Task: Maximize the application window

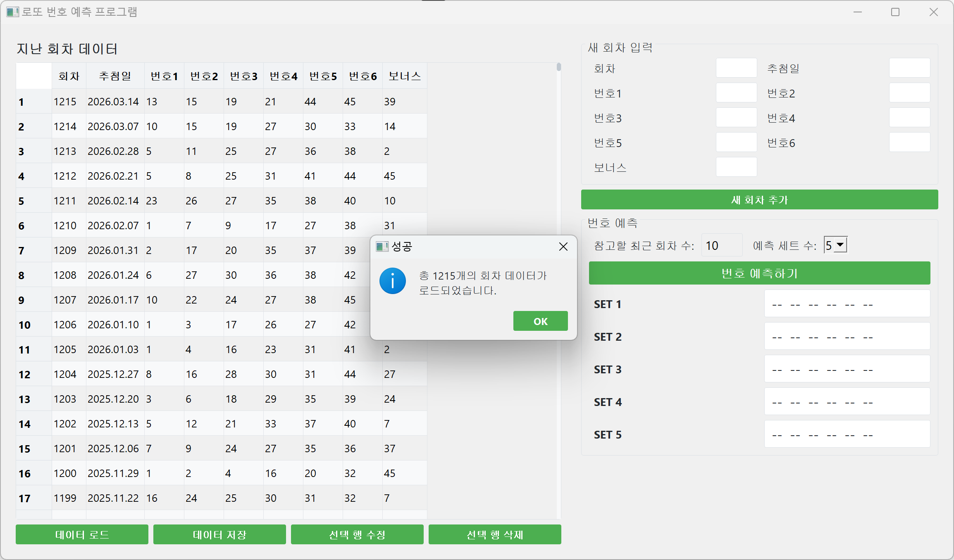Action: [895, 12]
